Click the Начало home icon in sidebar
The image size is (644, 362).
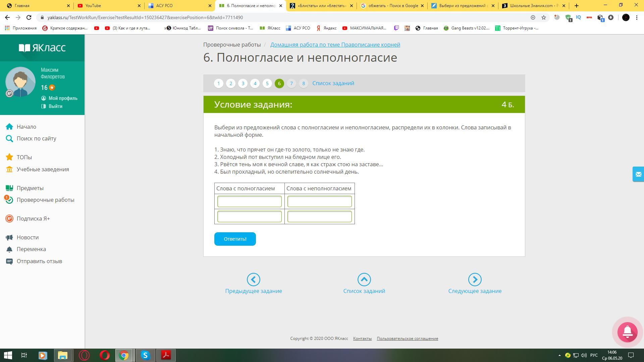coord(9,127)
